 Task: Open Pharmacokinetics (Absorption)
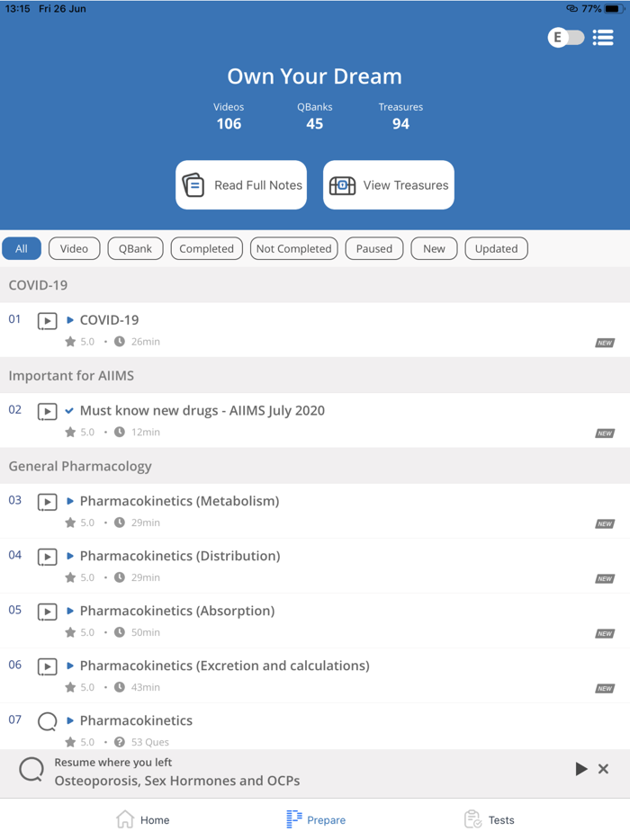point(177,611)
